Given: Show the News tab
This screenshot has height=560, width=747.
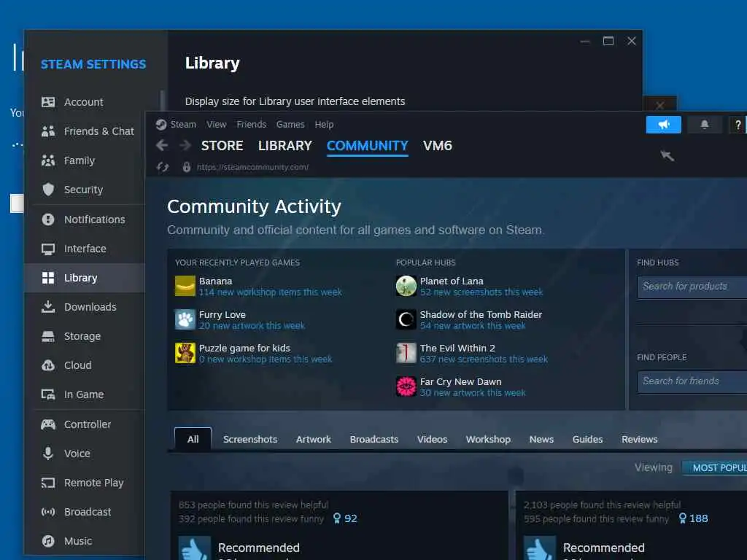Looking at the screenshot, I should click(x=542, y=439).
